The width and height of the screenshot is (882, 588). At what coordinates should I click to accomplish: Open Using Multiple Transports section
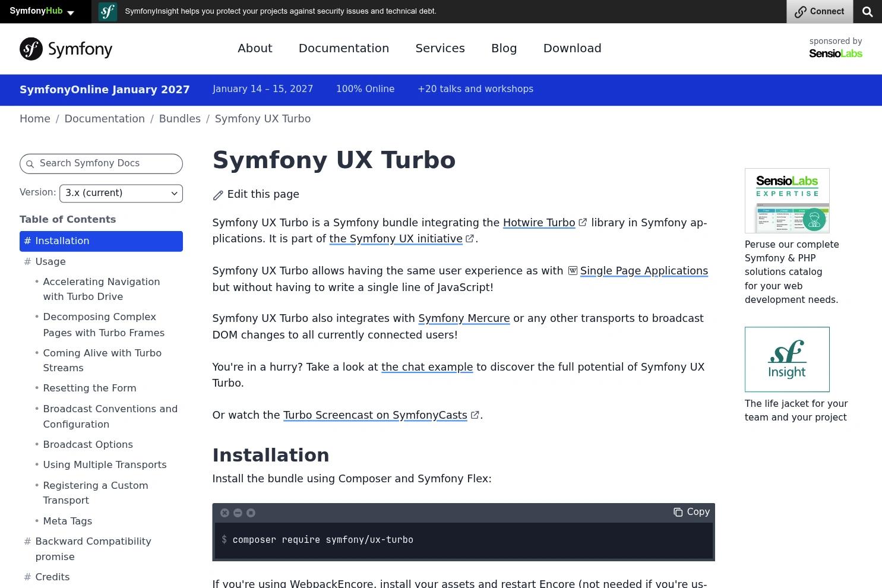point(105,465)
